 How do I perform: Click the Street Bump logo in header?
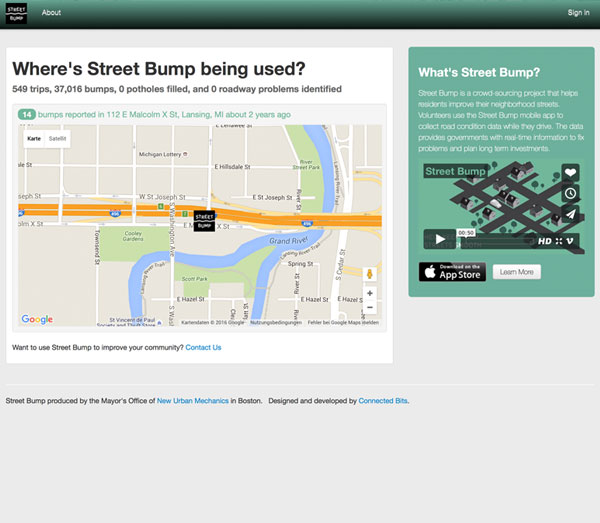point(16,13)
